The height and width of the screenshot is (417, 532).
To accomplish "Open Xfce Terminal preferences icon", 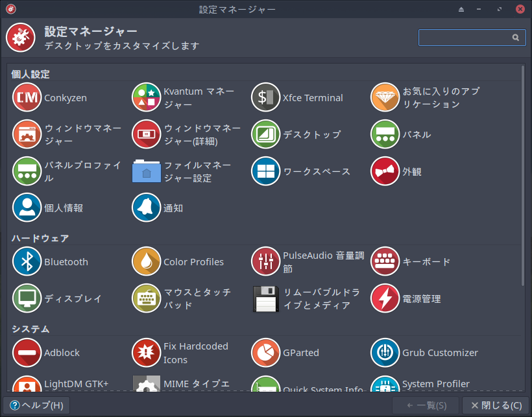I will pyautogui.click(x=265, y=98).
